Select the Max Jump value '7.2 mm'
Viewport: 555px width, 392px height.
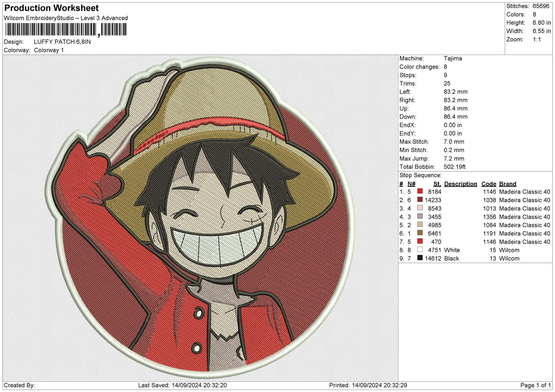coord(454,158)
